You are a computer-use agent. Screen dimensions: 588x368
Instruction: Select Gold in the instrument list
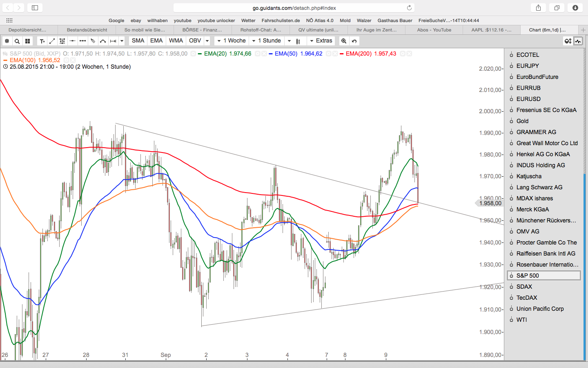[x=522, y=121]
